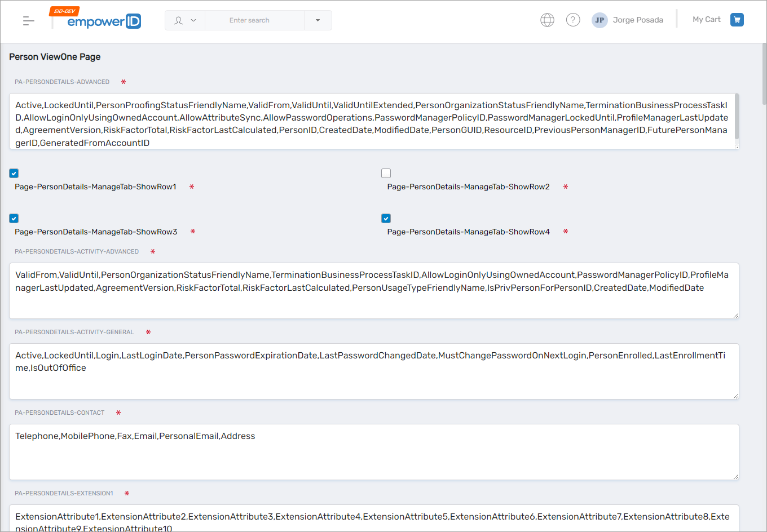Open the help question mark icon
The width and height of the screenshot is (767, 532).
click(x=573, y=20)
